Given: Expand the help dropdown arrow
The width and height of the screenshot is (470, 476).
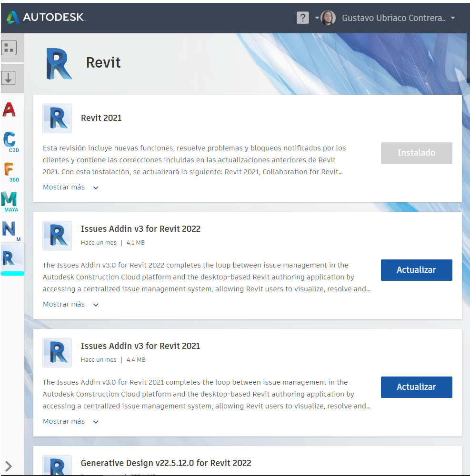Looking at the screenshot, I should coord(317,18).
